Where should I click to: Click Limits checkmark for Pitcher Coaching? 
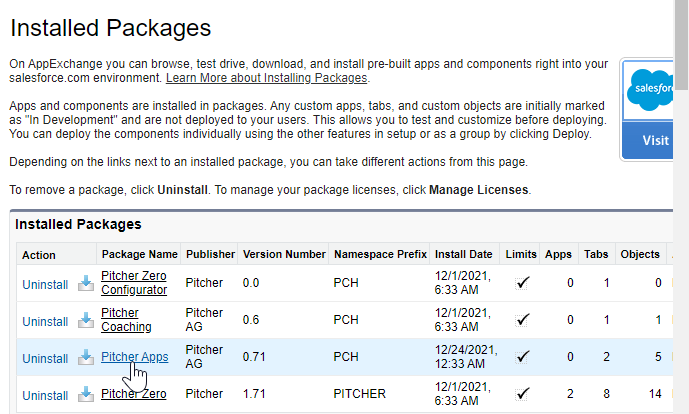pyautogui.click(x=522, y=321)
